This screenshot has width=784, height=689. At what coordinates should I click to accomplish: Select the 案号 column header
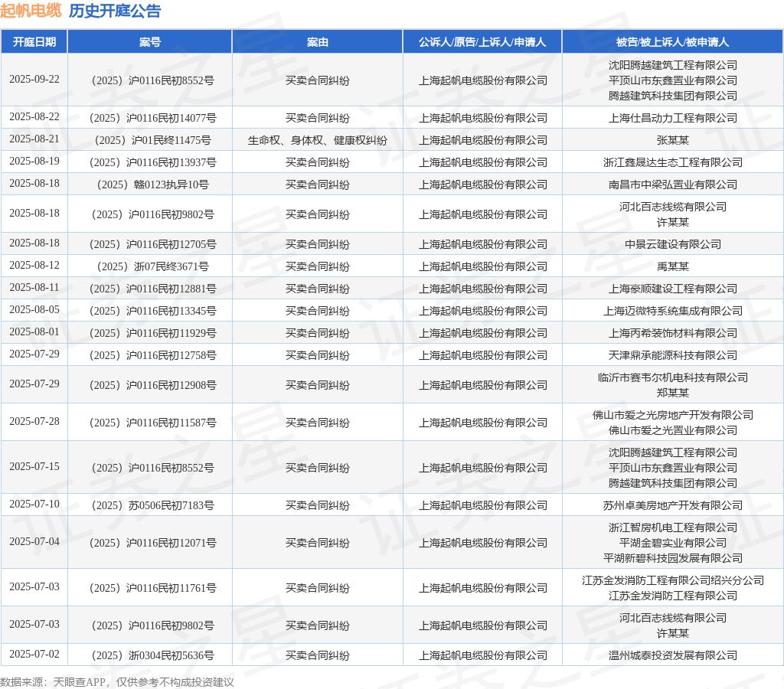149,42
